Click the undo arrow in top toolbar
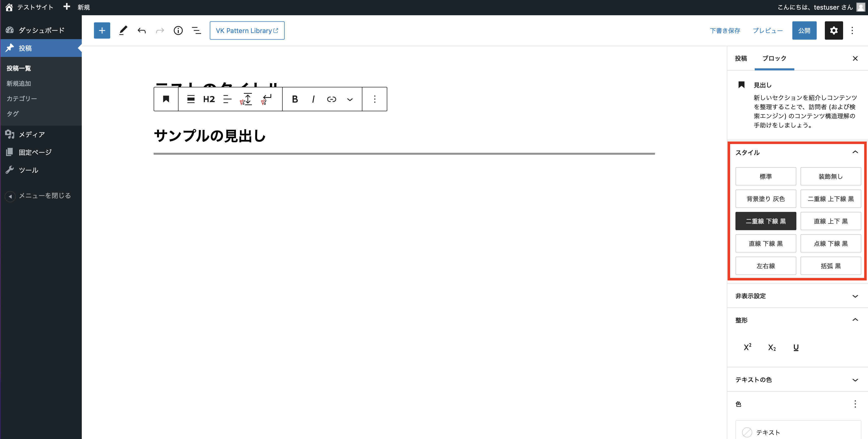This screenshot has width=868, height=439. point(141,31)
